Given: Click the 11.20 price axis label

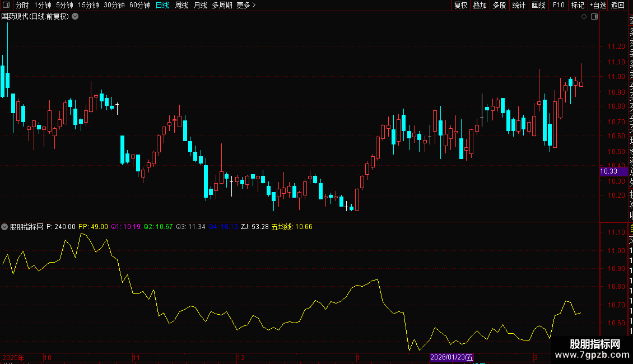Looking at the screenshot, I should tap(616, 46).
